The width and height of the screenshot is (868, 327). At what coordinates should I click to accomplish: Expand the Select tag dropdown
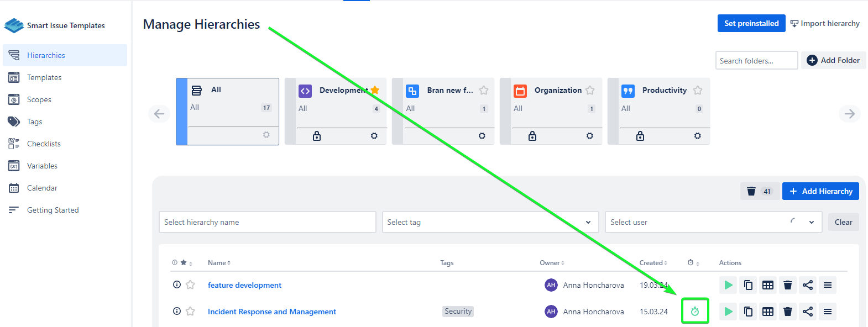tap(490, 222)
